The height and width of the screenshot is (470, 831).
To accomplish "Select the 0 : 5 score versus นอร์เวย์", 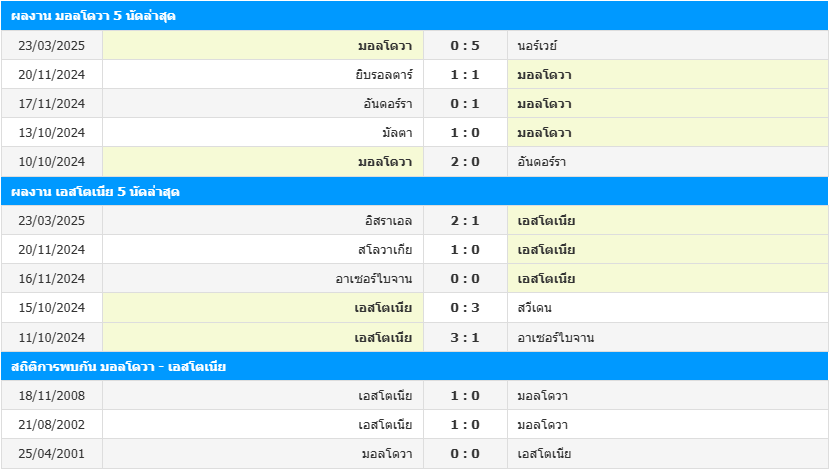I will click(x=465, y=46).
